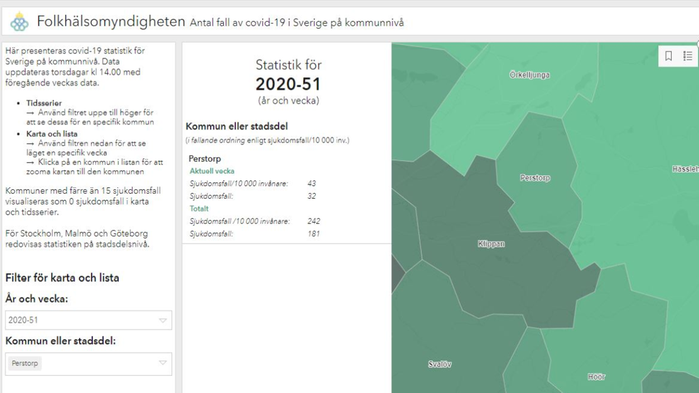Click the Svalöv region on the map
699x393 pixels.
click(440, 364)
